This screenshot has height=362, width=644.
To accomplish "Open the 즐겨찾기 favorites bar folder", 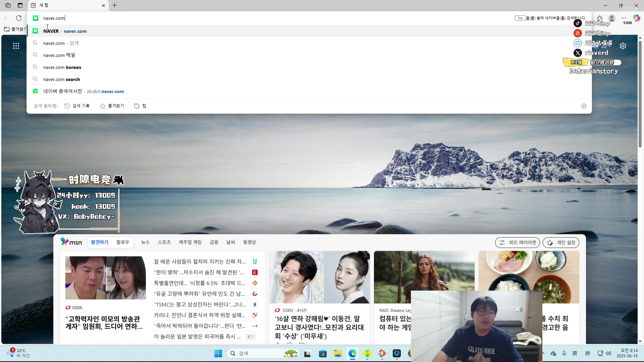I will (15, 29).
